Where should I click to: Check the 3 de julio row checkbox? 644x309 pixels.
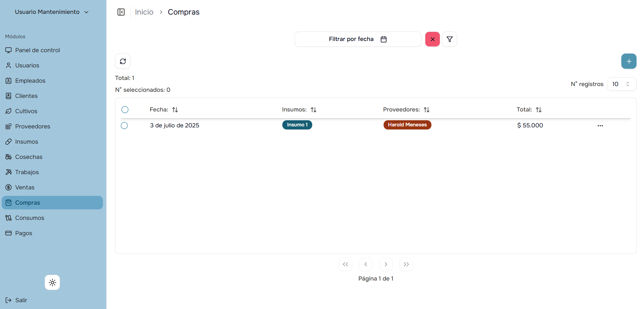click(124, 126)
